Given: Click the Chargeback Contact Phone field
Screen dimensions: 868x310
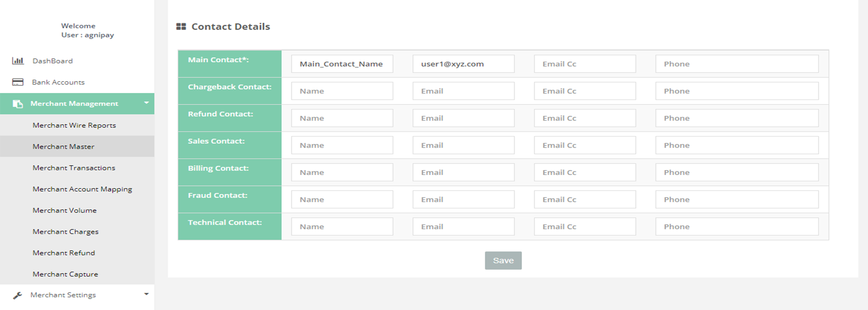Looking at the screenshot, I should [737, 91].
